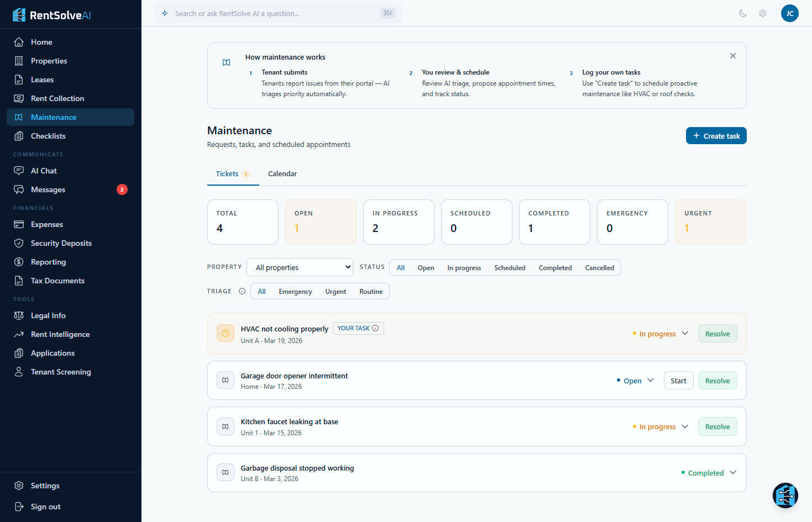Open status chevron on HVAC ticket
The width and height of the screenshot is (812, 522).
point(685,333)
